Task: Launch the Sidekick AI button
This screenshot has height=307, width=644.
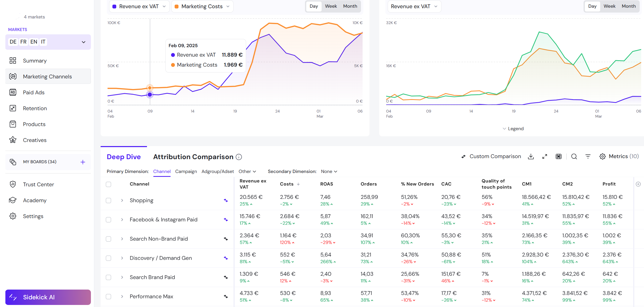Action: pos(48,297)
